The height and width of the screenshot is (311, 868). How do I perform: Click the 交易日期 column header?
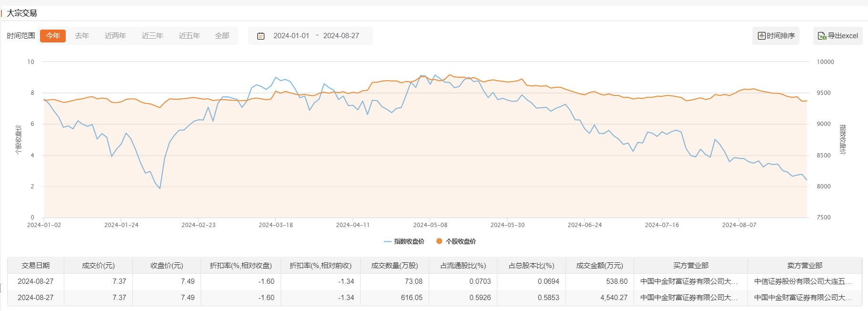coord(36,266)
